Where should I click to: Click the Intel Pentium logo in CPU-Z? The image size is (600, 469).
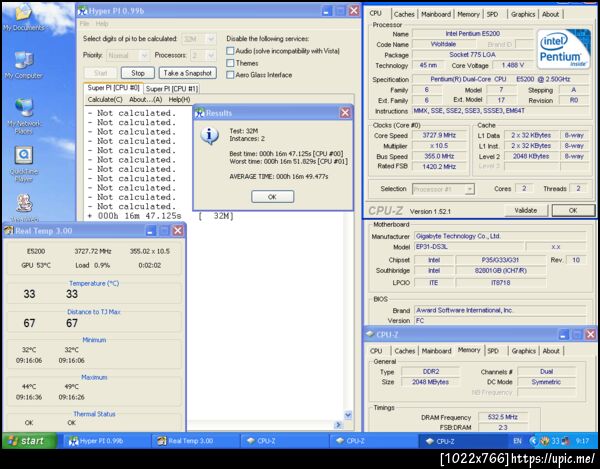[x=563, y=49]
